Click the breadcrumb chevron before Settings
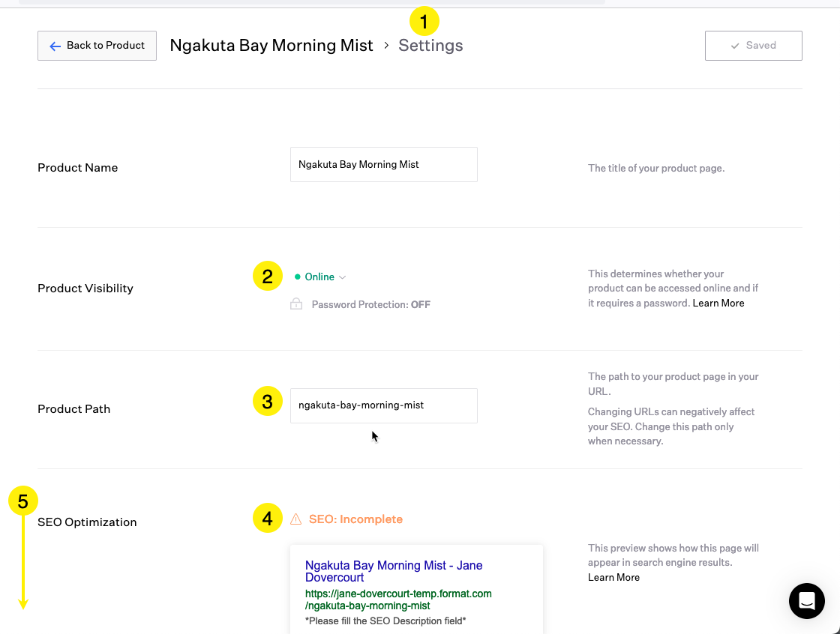 386,46
